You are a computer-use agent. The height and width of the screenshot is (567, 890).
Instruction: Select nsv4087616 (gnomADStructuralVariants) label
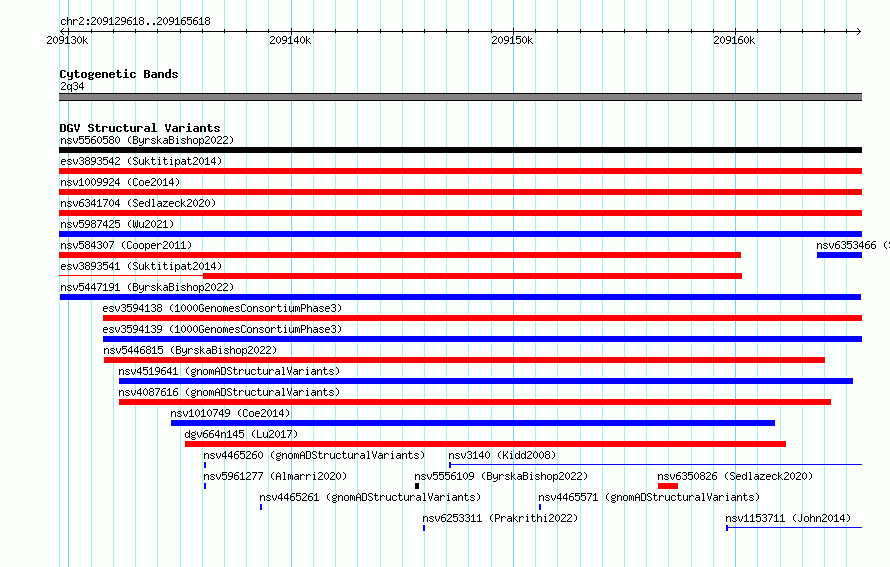coord(229,392)
